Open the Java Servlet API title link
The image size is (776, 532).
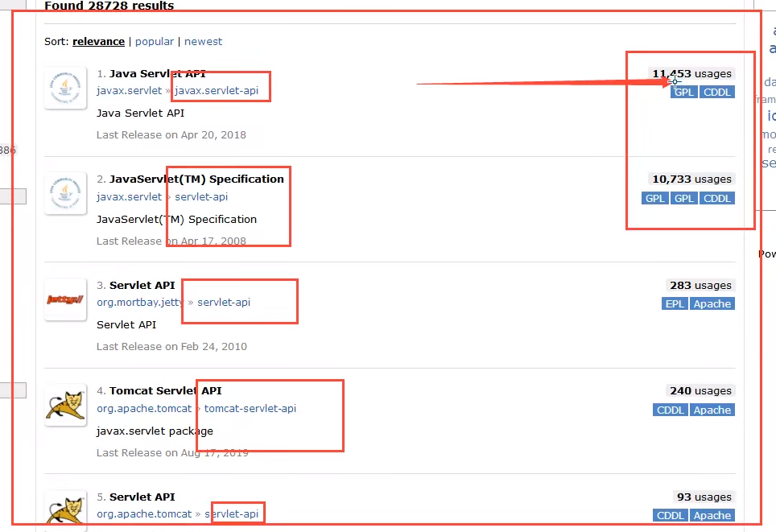158,74
